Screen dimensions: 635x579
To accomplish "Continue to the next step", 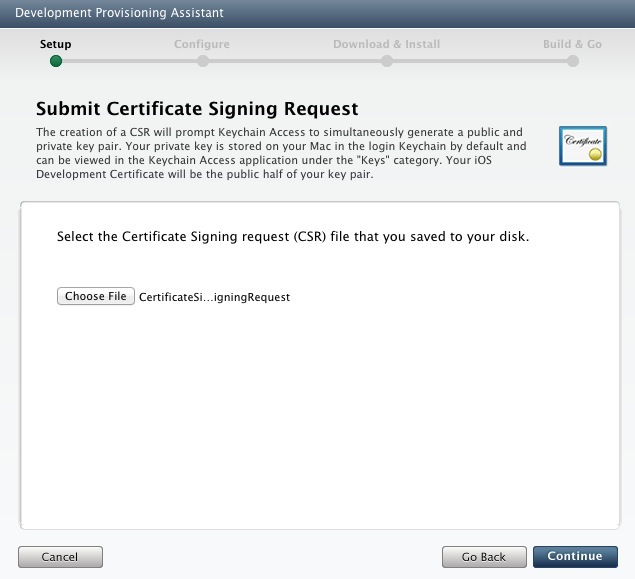I will pos(575,557).
